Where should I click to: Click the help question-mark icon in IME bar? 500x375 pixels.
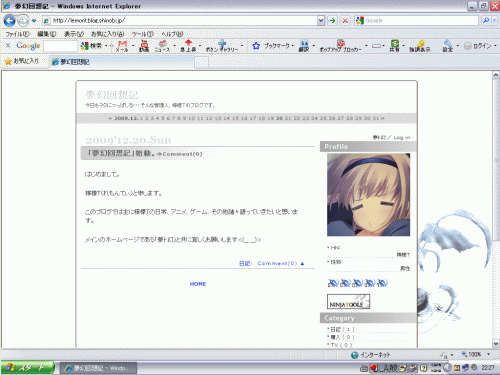423,368
